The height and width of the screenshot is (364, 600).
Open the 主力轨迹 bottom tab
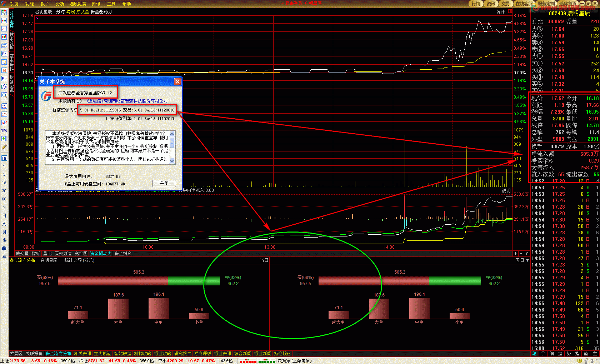click(102, 354)
